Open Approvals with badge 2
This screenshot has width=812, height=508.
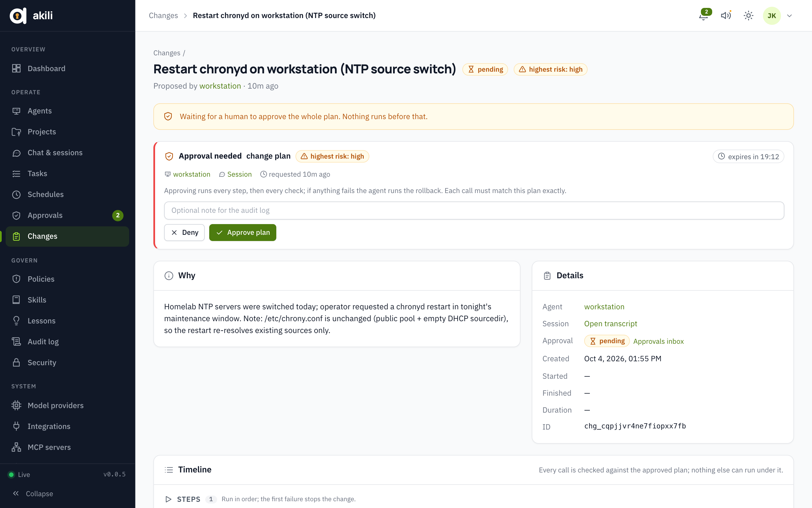(67, 215)
